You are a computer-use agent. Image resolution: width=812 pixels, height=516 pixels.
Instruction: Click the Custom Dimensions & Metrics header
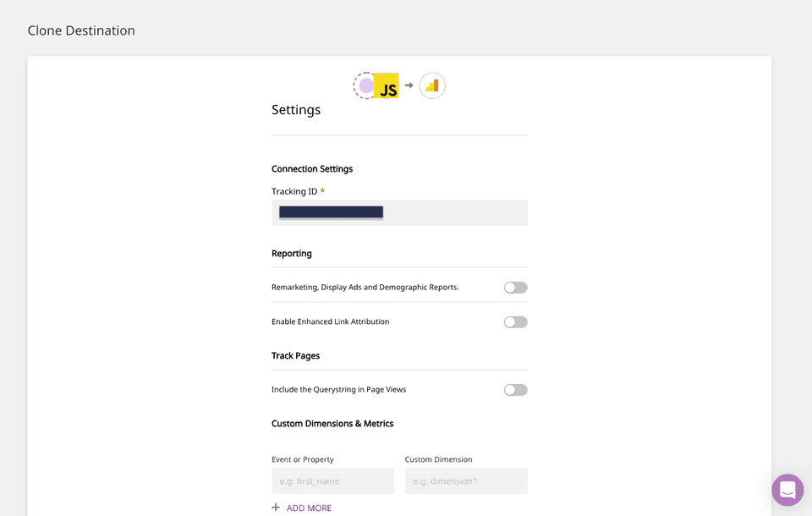click(x=333, y=423)
